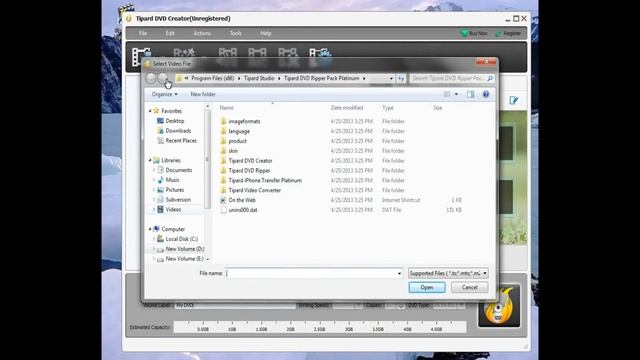Screen dimensions: 640x360
Task: Open New Volume (D:)
Action: tap(184, 249)
